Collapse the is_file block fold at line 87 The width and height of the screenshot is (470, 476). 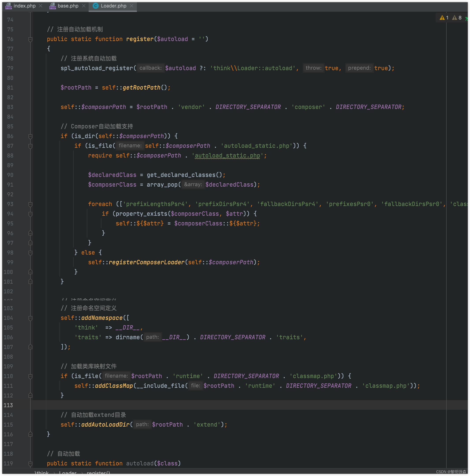click(x=30, y=146)
